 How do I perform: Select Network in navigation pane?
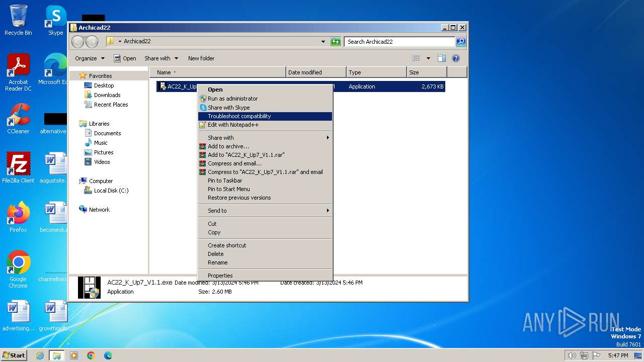(x=94, y=210)
